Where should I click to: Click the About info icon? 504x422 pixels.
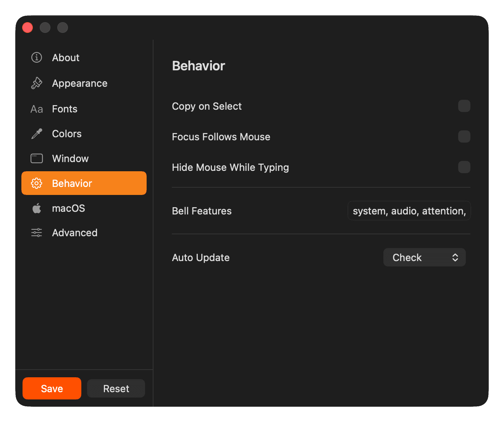tap(36, 57)
